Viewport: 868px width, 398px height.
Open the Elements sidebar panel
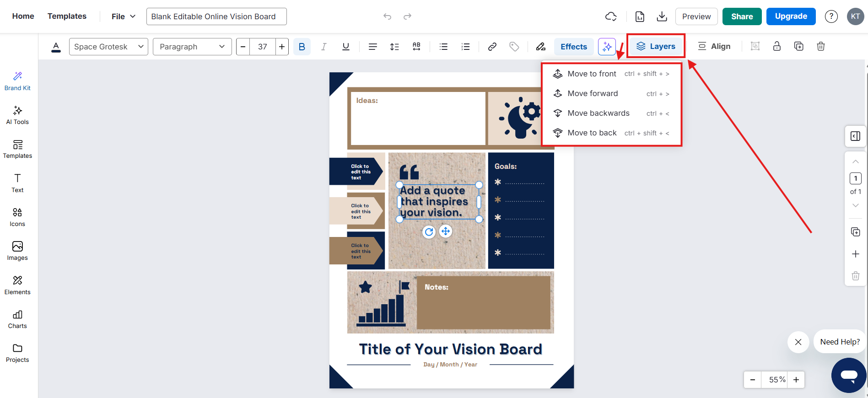(x=17, y=285)
